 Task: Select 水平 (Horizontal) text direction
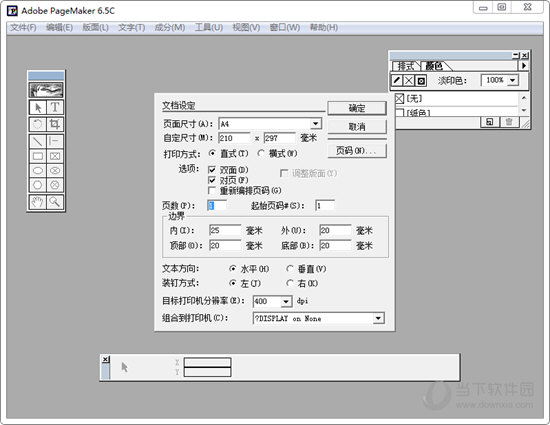pos(233,269)
